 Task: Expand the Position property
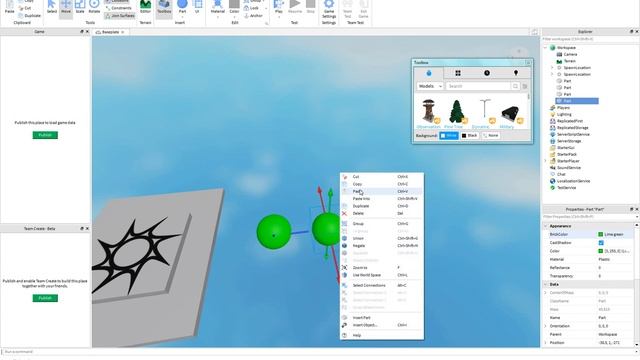point(546,343)
